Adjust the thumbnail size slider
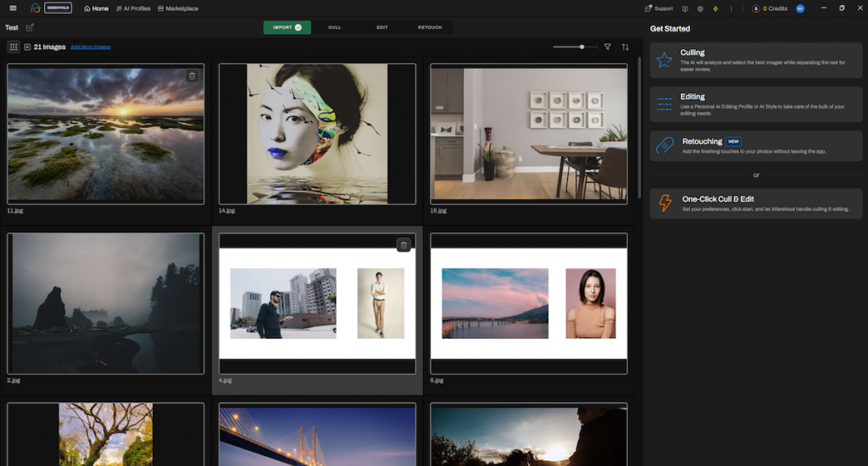This screenshot has height=466, width=868. [581, 47]
